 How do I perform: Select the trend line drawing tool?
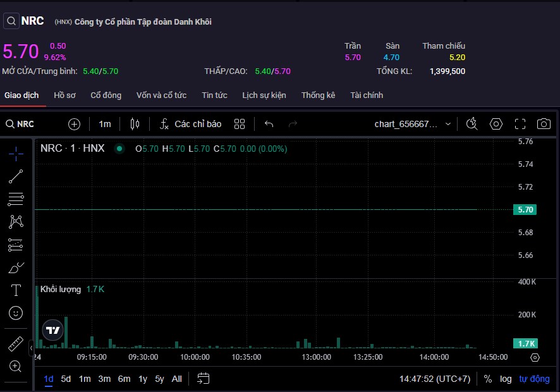[x=16, y=176]
